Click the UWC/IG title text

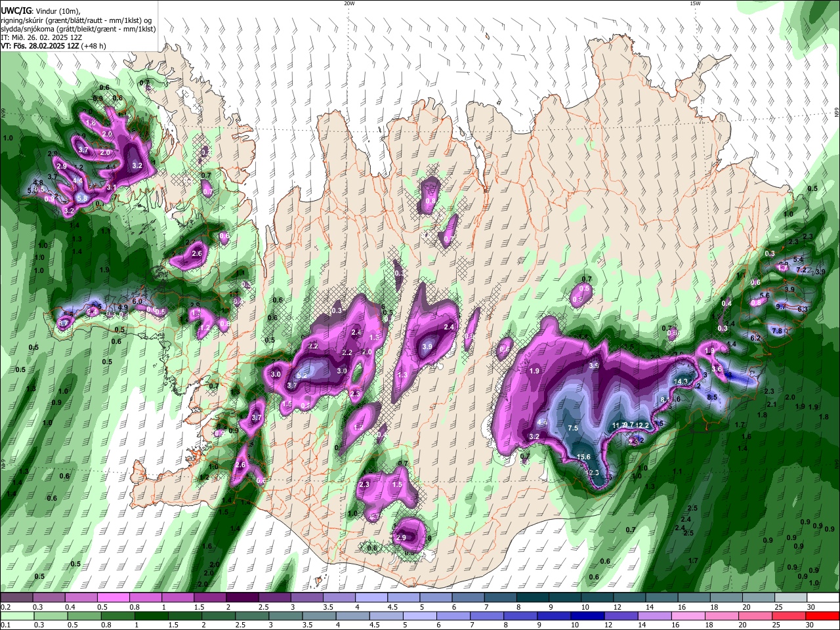[x=16, y=11]
